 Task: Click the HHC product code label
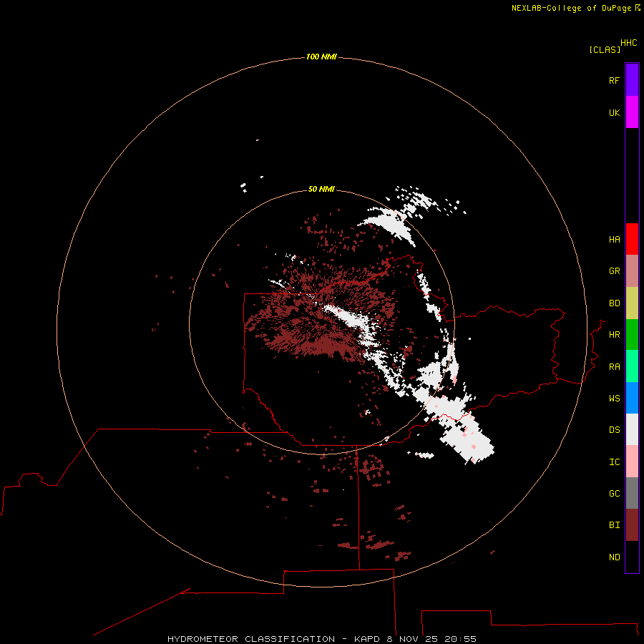point(628,43)
